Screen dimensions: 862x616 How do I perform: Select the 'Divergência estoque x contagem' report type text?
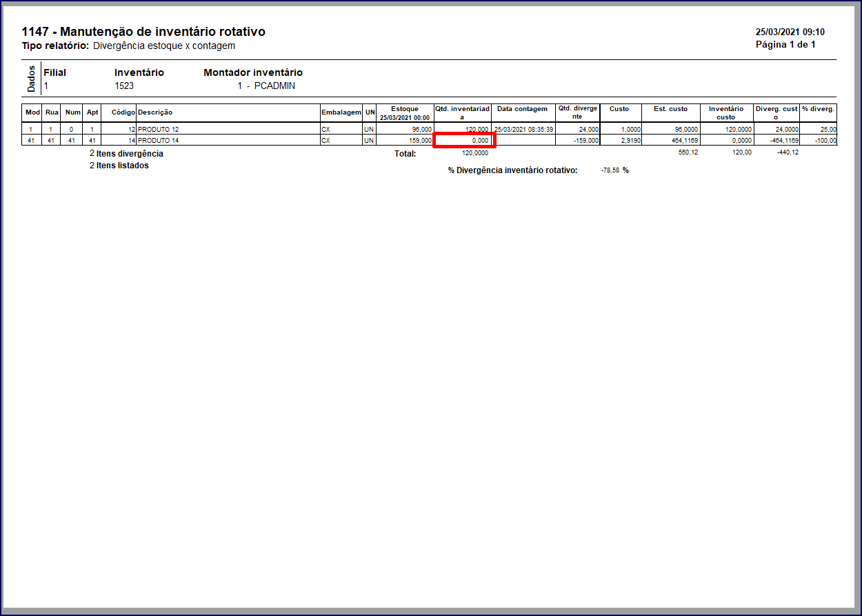click(164, 46)
